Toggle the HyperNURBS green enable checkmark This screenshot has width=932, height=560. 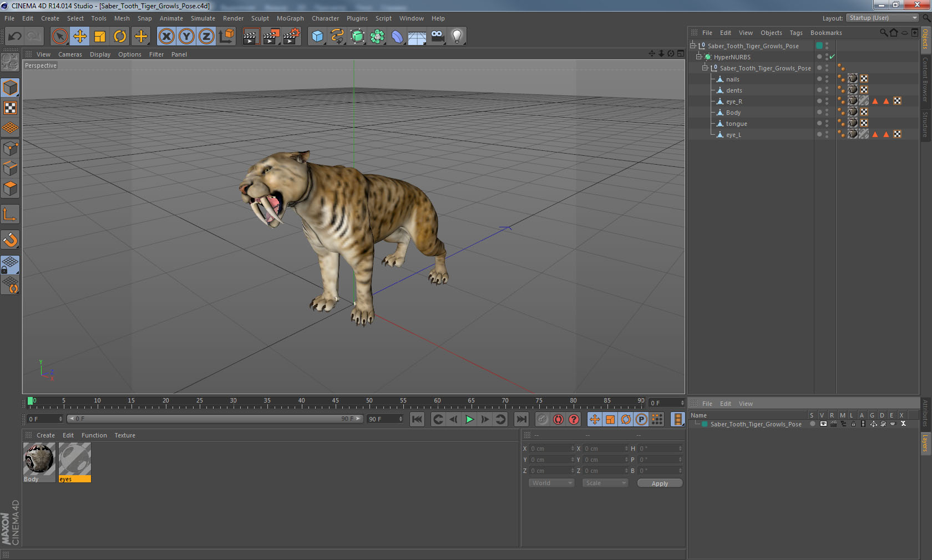[x=832, y=57]
